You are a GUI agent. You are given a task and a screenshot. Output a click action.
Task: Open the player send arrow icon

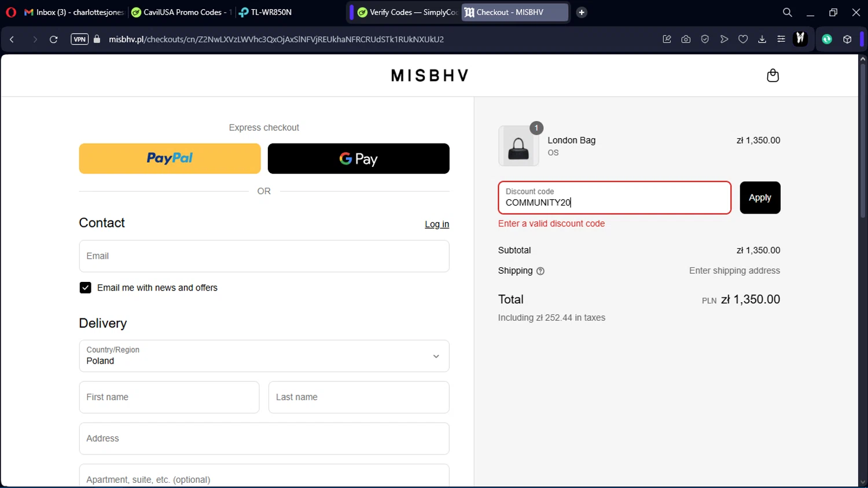click(724, 39)
